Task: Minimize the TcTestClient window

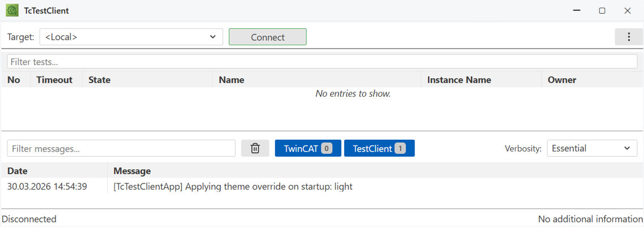Action: [x=577, y=11]
